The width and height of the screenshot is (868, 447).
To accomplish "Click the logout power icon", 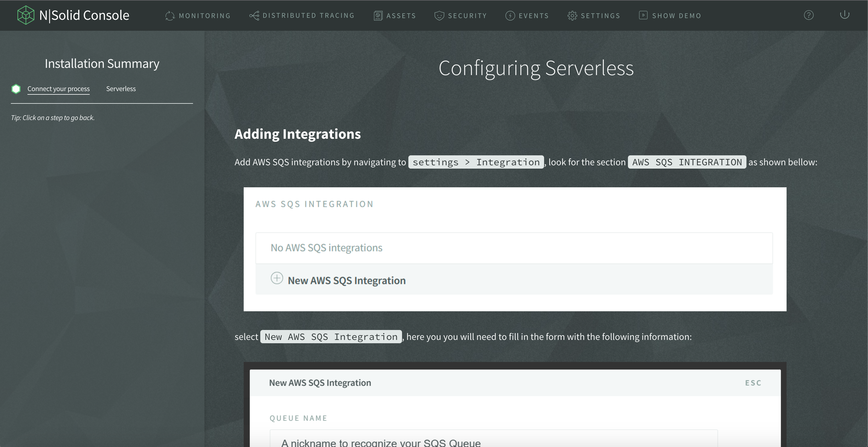I will click(x=845, y=15).
